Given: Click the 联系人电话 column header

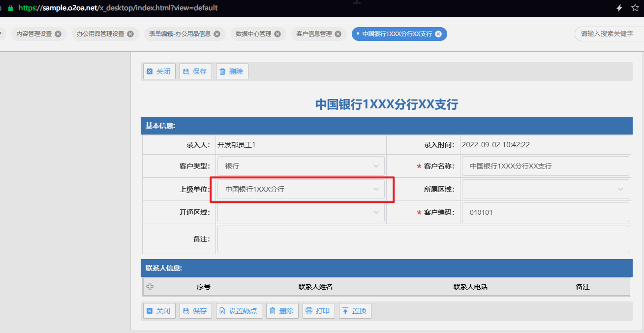Looking at the screenshot, I should pos(470,287).
